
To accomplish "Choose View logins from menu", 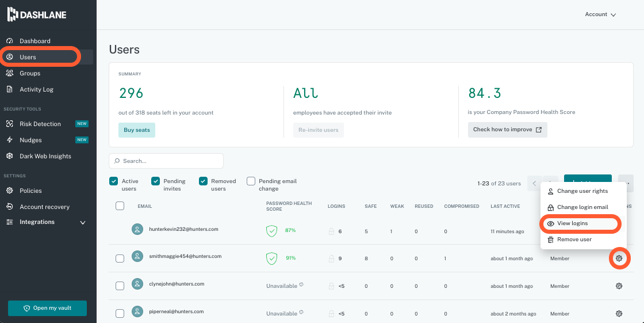I will coord(572,223).
